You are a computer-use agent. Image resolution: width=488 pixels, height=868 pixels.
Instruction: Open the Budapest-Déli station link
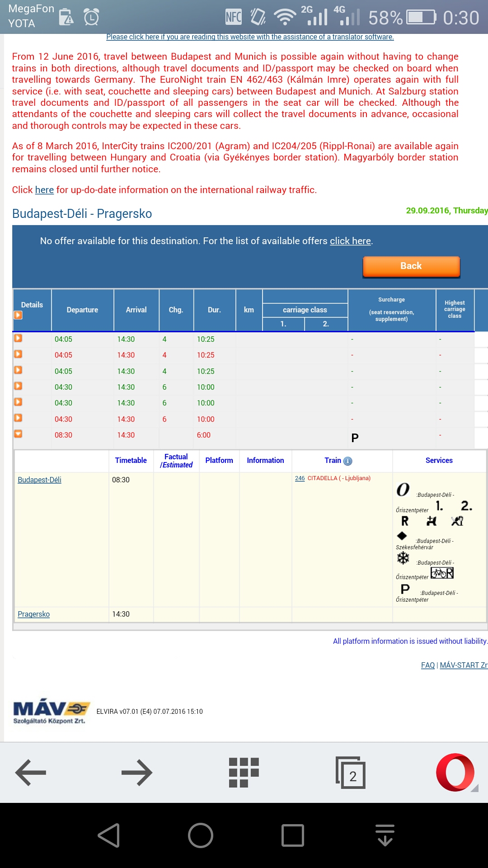[x=39, y=480]
